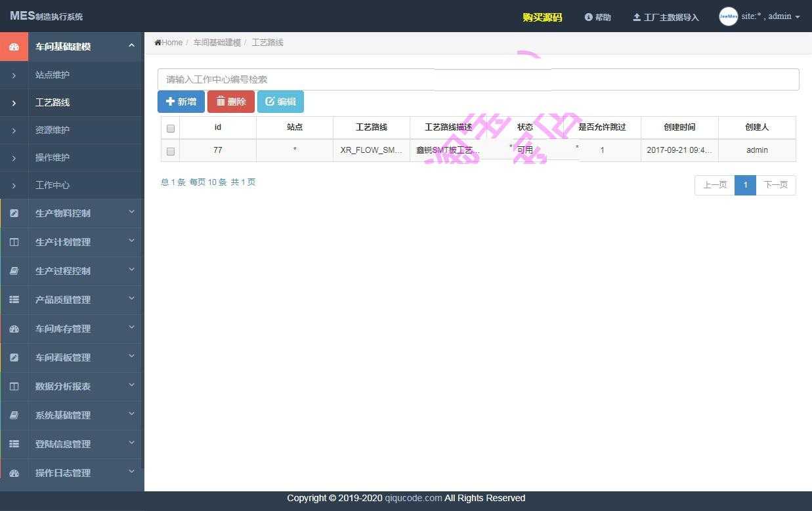Open 站点维护 in the sidebar
Screen dimensions: 812x511
click(x=53, y=75)
